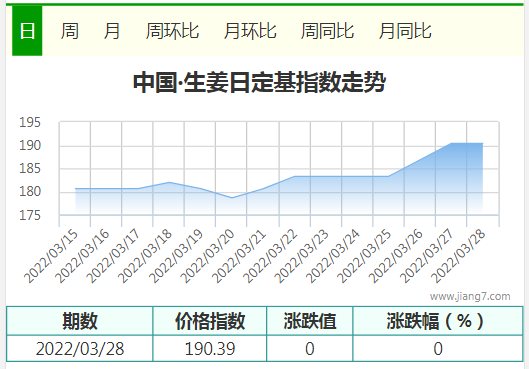Click the 2022/03/20 axis label
This screenshot has width=529, height=369.
[207, 256]
